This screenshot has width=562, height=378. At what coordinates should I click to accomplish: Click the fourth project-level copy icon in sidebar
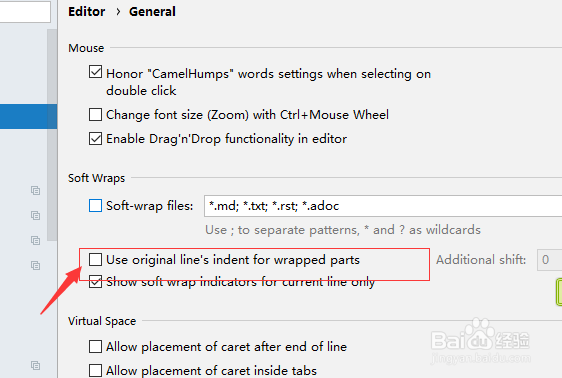pyautogui.click(x=35, y=265)
